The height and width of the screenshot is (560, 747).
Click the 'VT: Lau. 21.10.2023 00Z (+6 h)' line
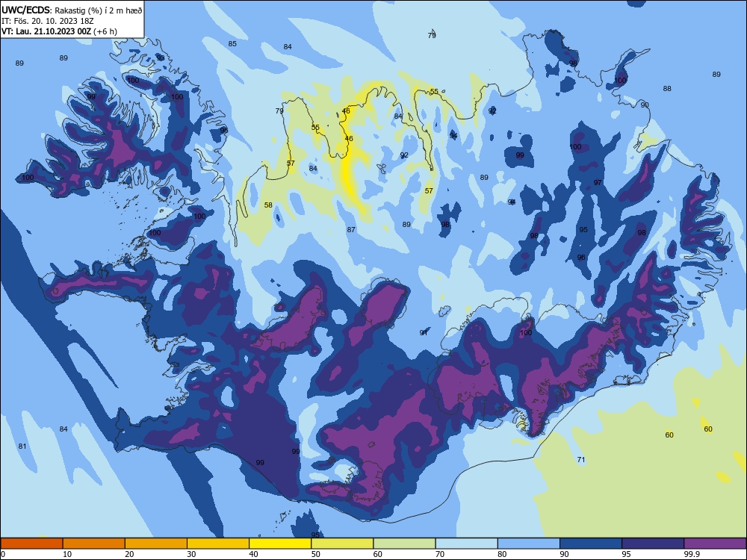59,31
